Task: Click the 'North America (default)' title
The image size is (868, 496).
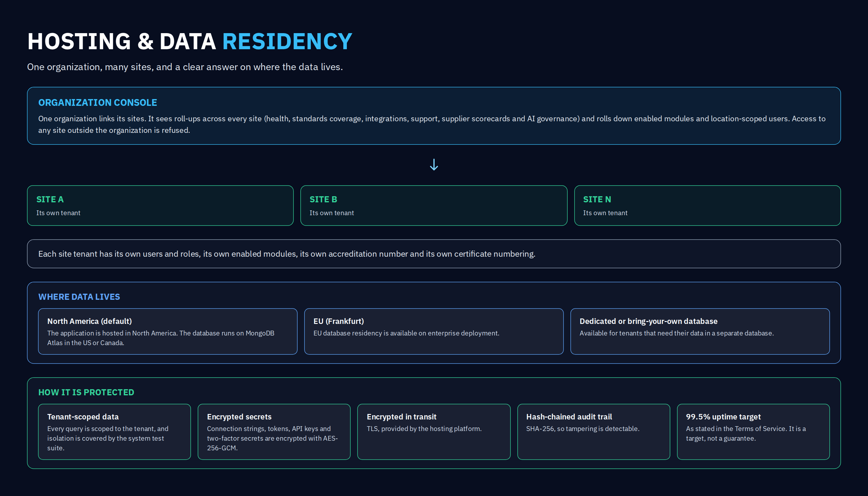Action: (x=89, y=321)
